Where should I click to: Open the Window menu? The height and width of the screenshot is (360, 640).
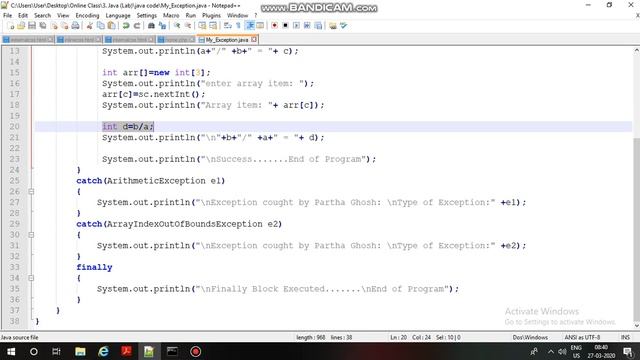pos(237,16)
